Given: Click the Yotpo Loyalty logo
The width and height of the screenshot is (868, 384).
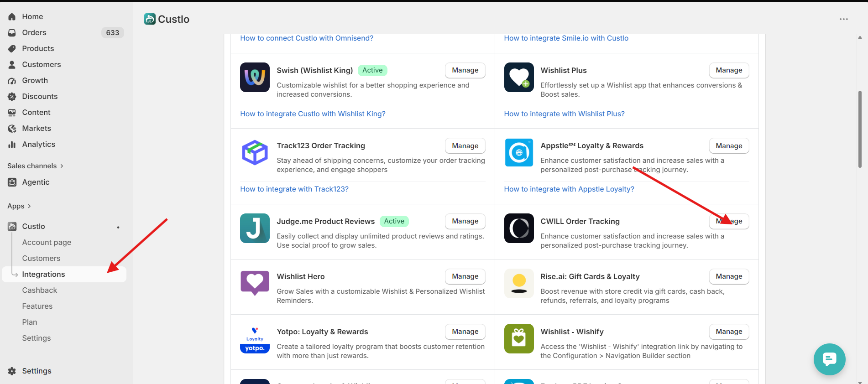Looking at the screenshot, I should coord(255,339).
